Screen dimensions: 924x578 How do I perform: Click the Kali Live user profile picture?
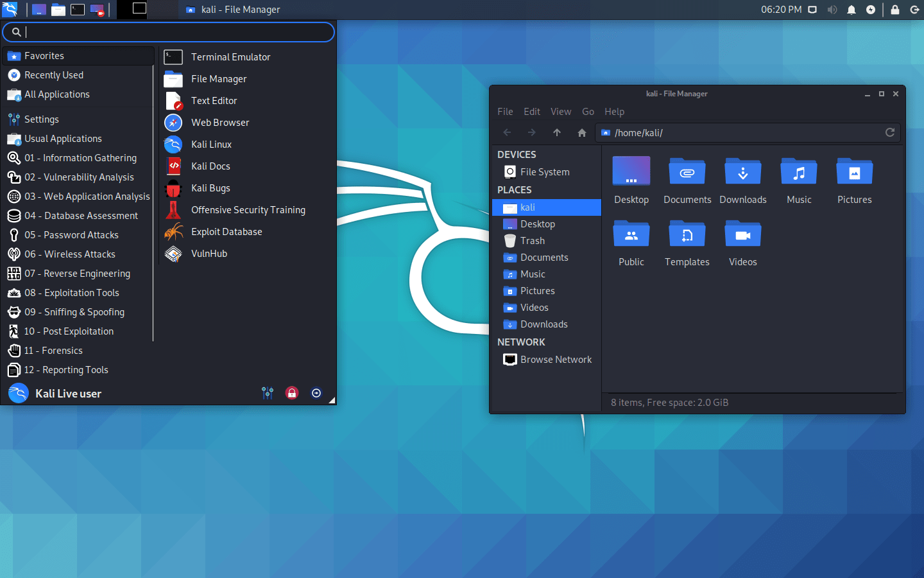[19, 393]
